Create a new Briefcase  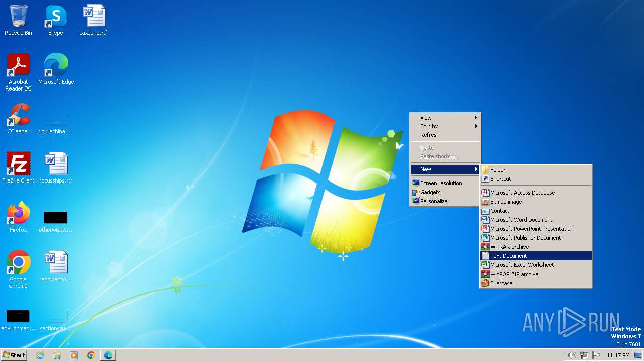click(536, 283)
